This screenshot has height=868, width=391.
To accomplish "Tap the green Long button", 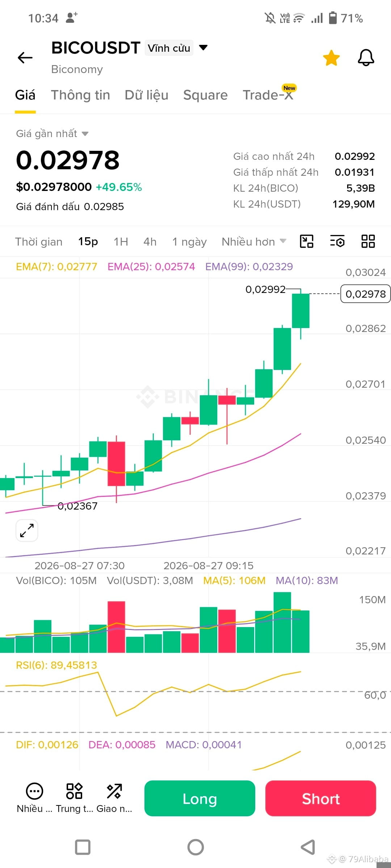I will coord(200,799).
